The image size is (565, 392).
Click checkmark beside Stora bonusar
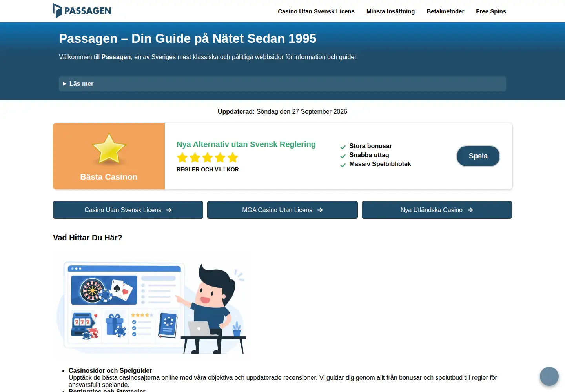point(343,147)
